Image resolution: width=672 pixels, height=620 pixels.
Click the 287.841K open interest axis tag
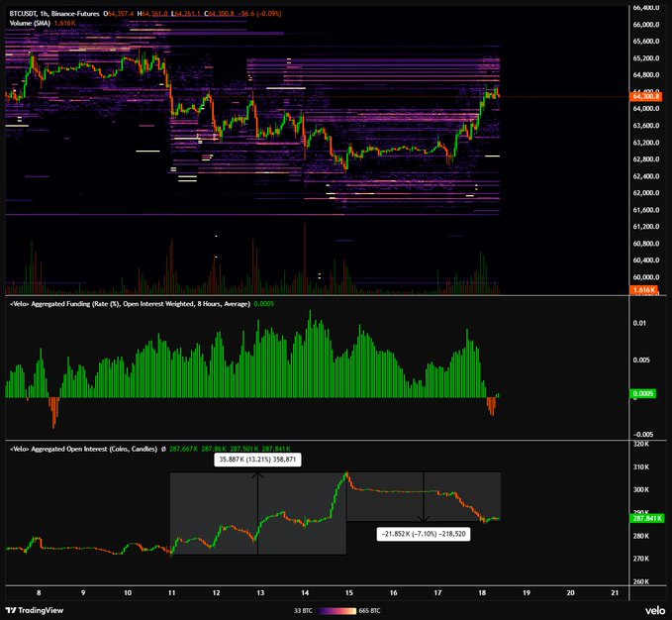pos(647,518)
